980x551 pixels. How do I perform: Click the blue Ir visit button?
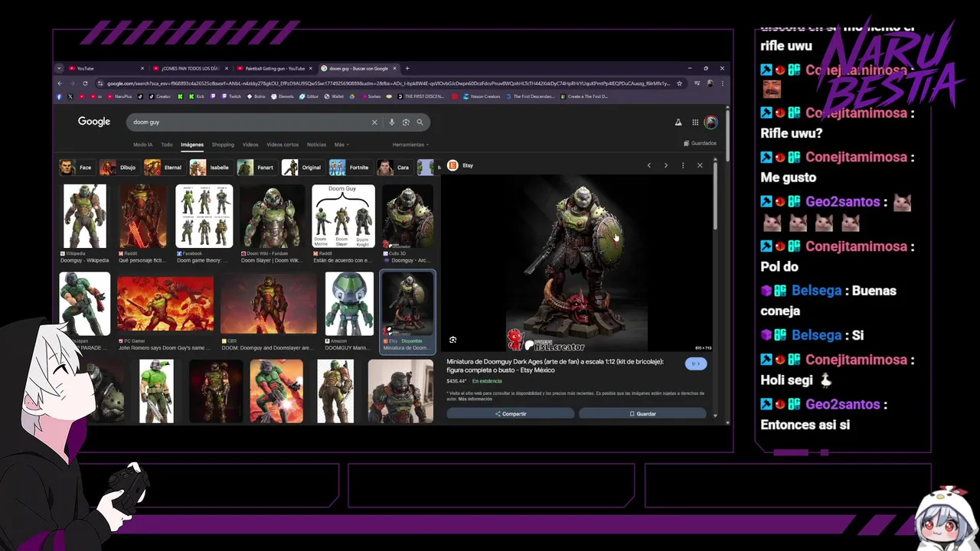point(696,364)
